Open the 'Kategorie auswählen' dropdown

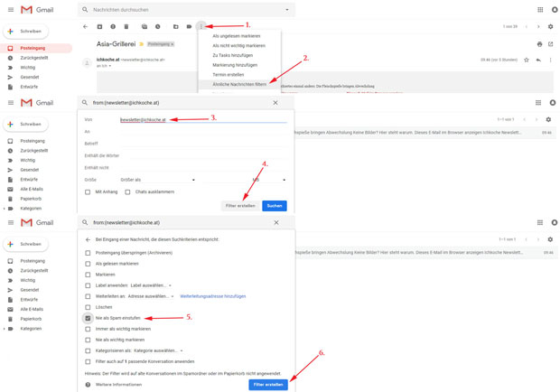tap(158, 350)
